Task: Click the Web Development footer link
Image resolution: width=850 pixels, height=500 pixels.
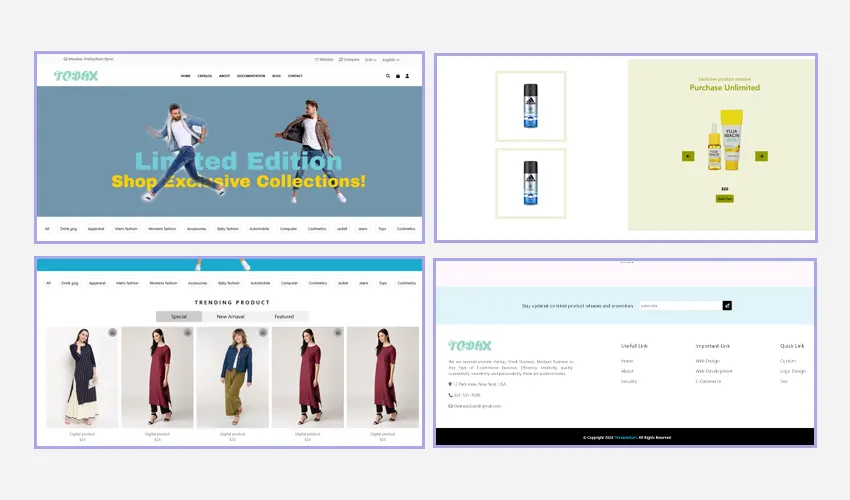Action: pyautogui.click(x=714, y=371)
